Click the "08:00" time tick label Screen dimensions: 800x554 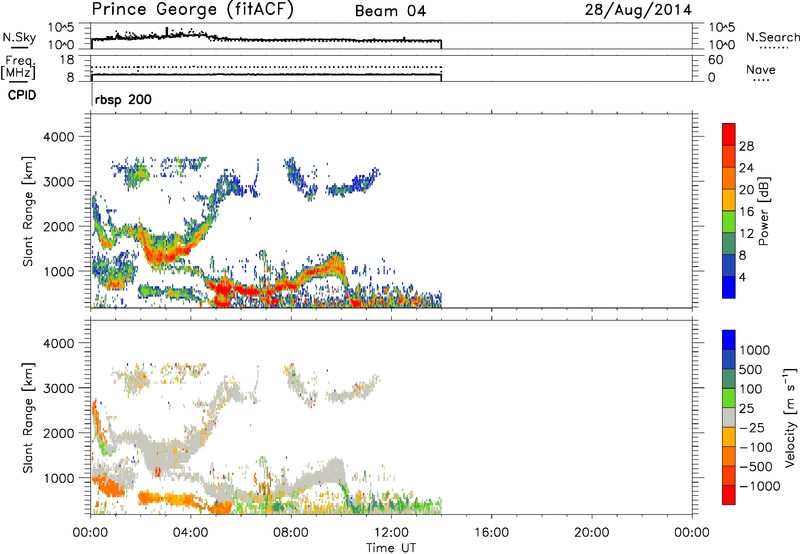pyautogui.click(x=291, y=533)
